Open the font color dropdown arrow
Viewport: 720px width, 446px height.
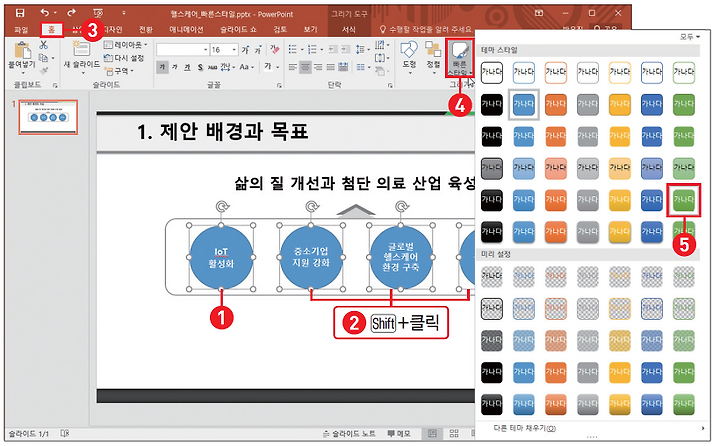[x=277, y=67]
